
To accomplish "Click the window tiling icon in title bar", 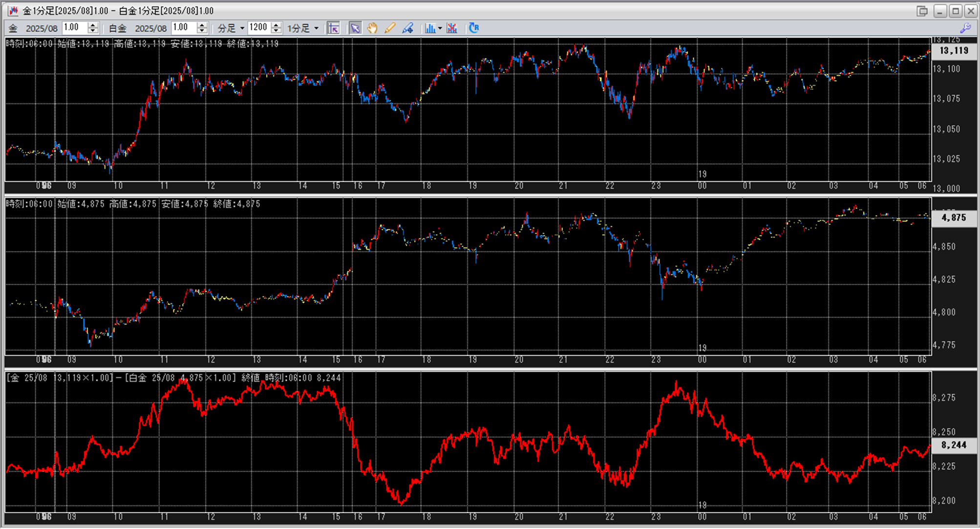I will click(x=922, y=11).
